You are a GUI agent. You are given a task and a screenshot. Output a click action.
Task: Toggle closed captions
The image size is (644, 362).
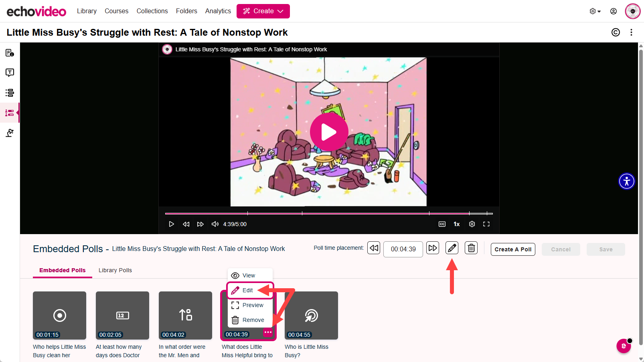coord(442,224)
